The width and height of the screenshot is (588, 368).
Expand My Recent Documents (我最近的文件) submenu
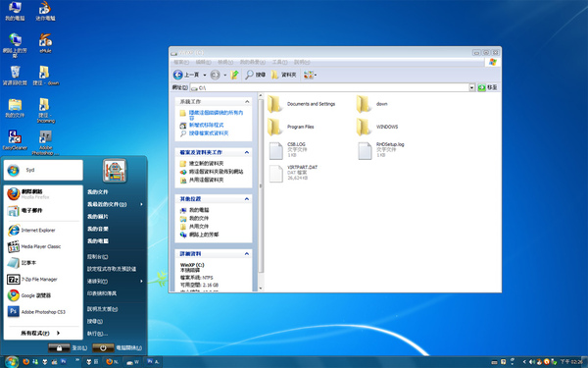tap(115, 204)
